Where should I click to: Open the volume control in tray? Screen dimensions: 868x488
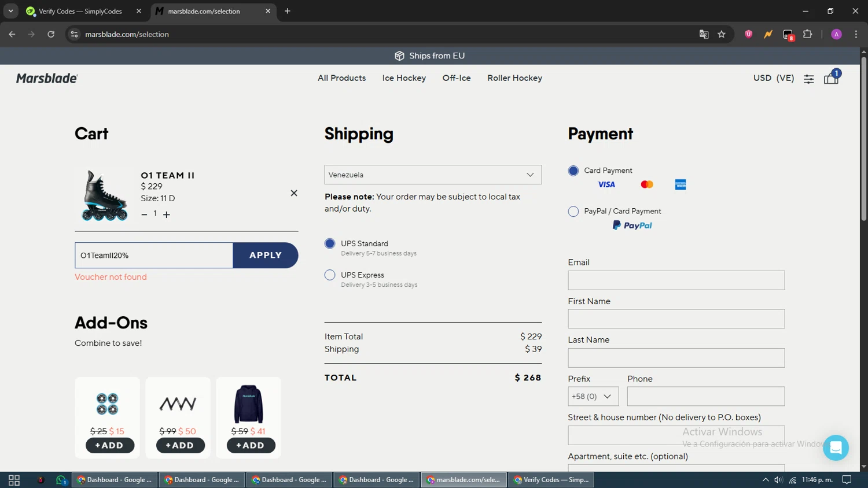coord(778,480)
